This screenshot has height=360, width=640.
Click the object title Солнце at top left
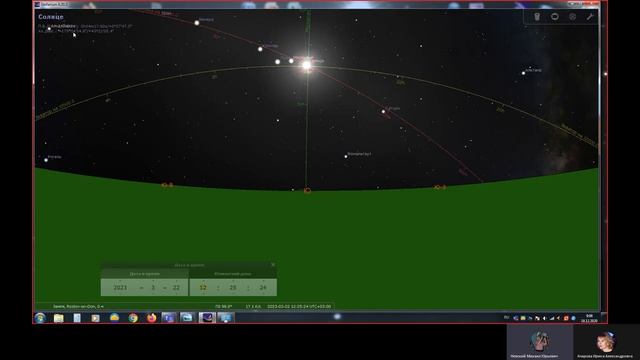[x=51, y=17]
